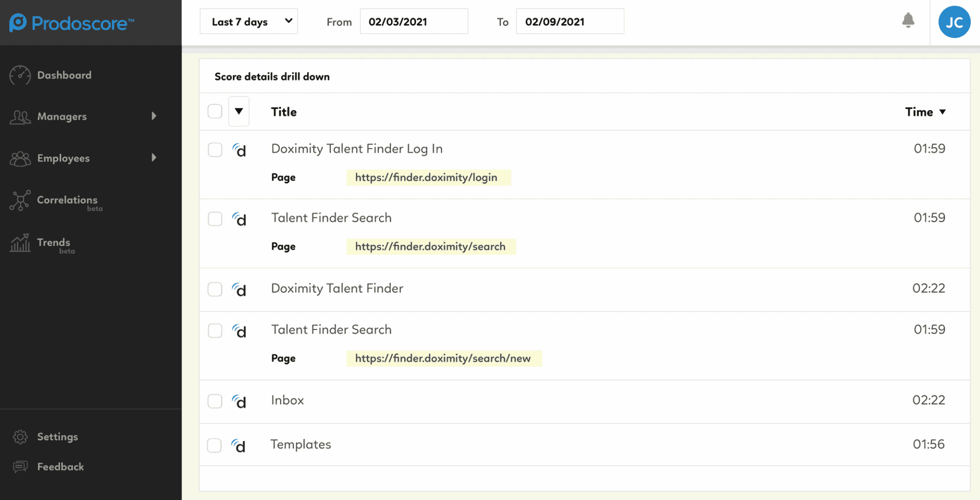Sort by Time column arrow
The image size is (980, 500).
pyautogui.click(x=942, y=112)
